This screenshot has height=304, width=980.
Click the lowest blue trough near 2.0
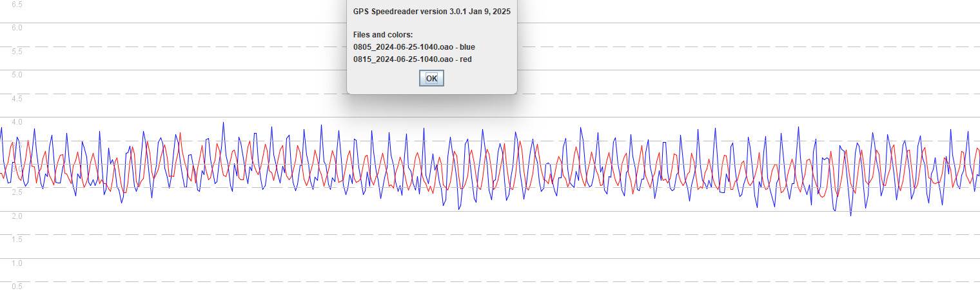(850, 214)
